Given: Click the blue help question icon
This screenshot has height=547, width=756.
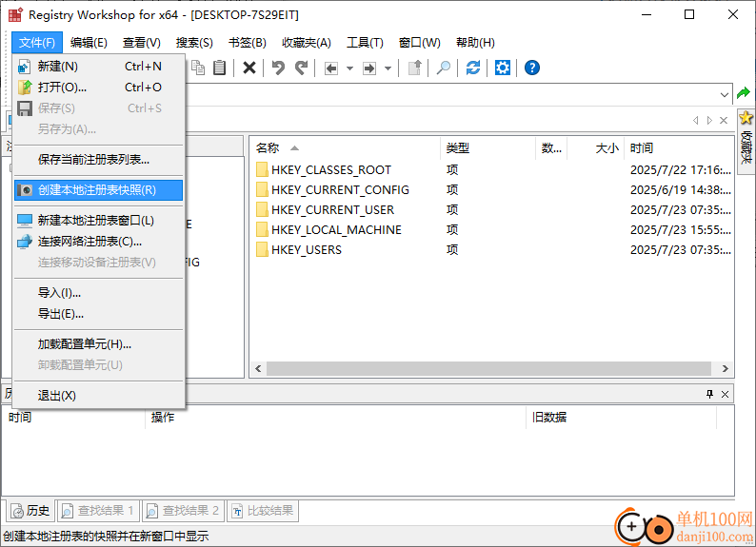Looking at the screenshot, I should point(532,68).
